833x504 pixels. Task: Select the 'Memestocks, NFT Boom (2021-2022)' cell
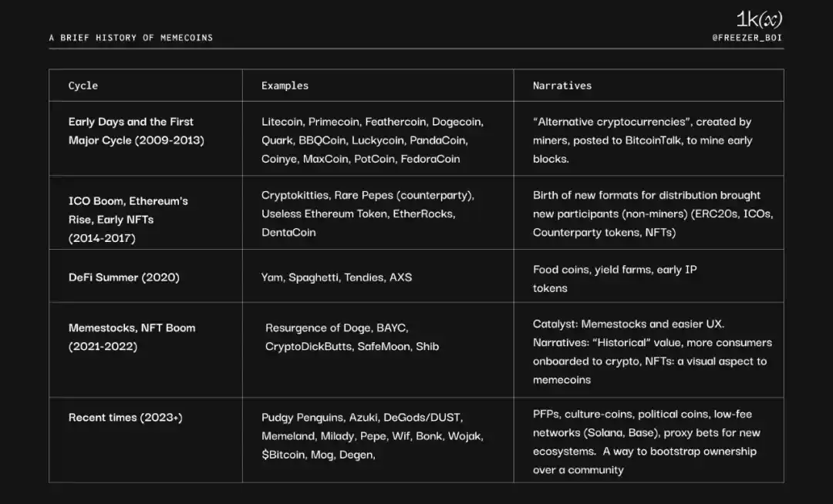pos(132,337)
